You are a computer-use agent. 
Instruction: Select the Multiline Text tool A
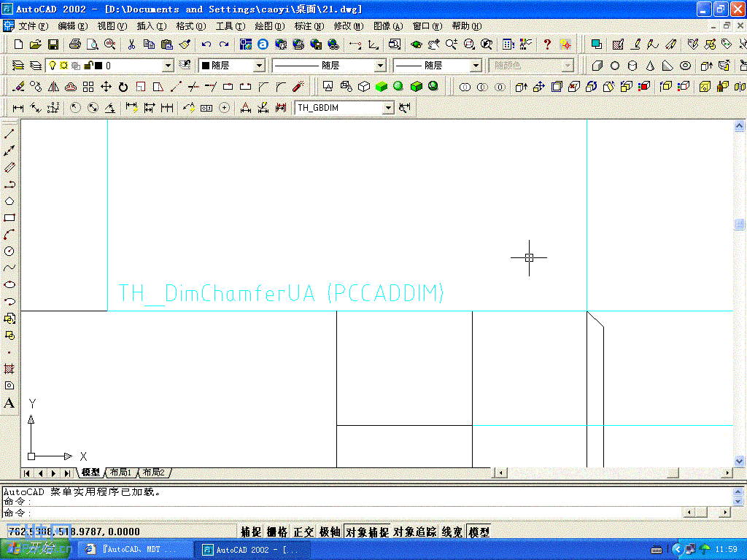tap(9, 402)
